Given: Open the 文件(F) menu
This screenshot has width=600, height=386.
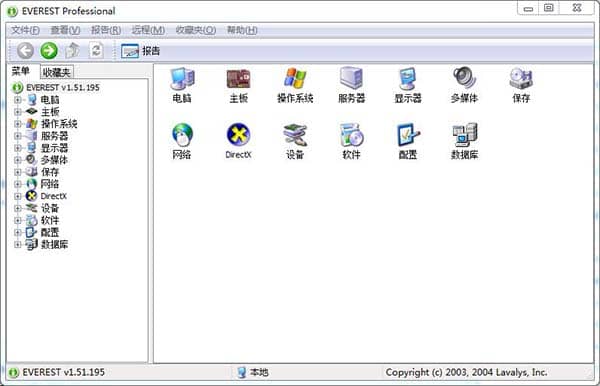Looking at the screenshot, I should 25,30.
